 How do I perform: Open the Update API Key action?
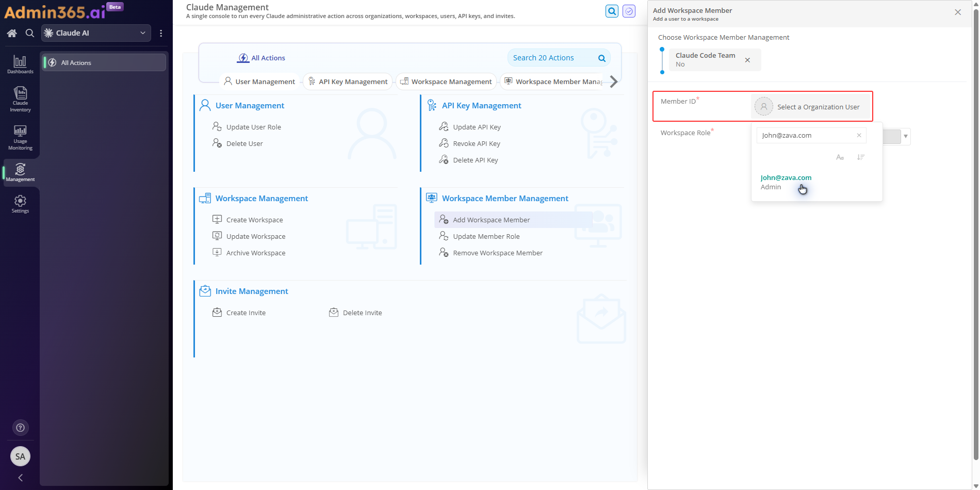pyautogui.click(x=477, y=127)
